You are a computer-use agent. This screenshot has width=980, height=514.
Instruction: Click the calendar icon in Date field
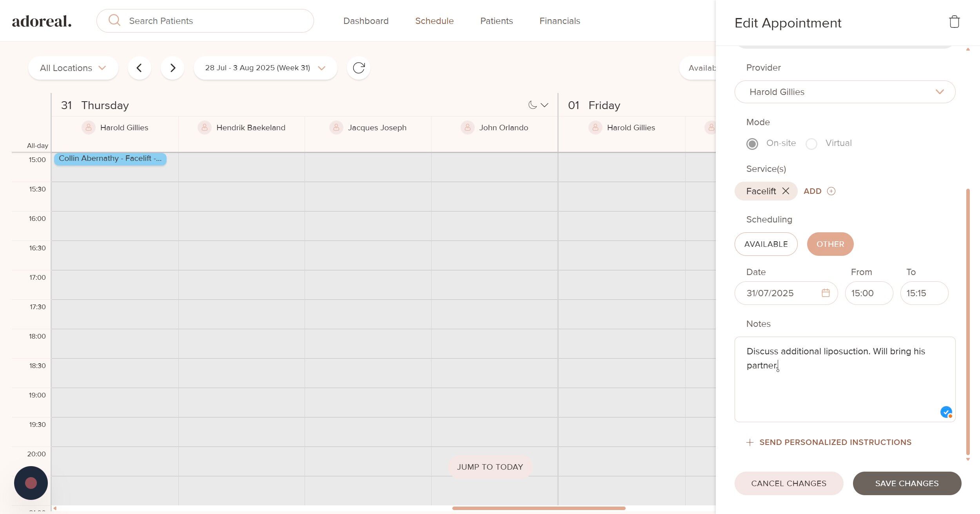coord(826,293)
